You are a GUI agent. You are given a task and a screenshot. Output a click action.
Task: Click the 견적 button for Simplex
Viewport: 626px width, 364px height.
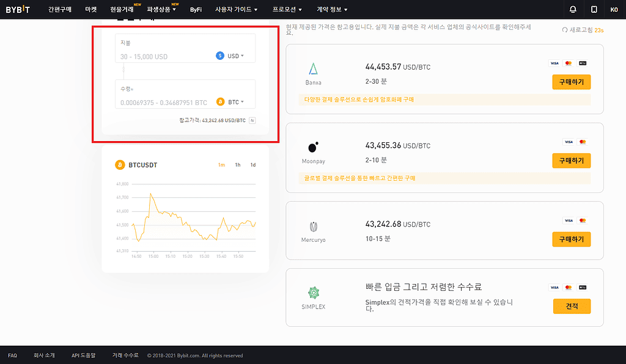(572, 306)
